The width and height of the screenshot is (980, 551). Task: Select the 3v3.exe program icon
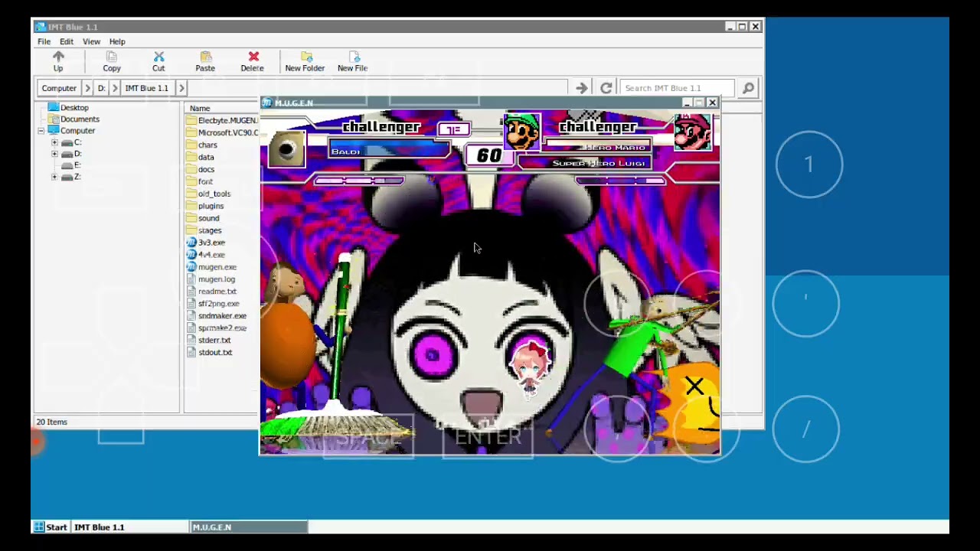[191, 243]
